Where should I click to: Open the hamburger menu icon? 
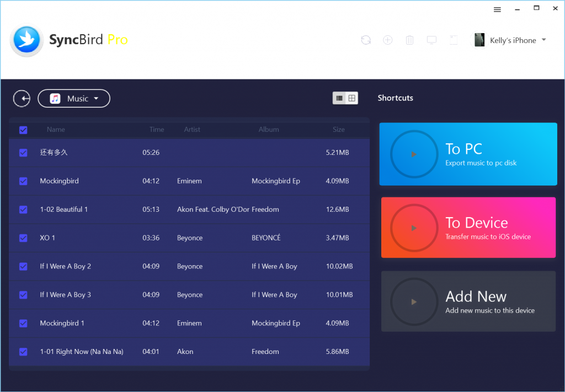(497, 10)
